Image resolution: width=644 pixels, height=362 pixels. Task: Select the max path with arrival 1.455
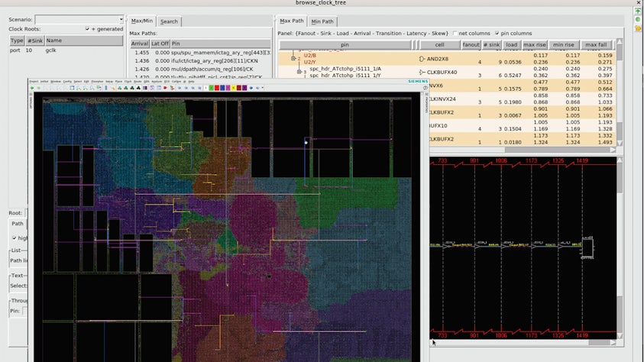pos(200,53)
